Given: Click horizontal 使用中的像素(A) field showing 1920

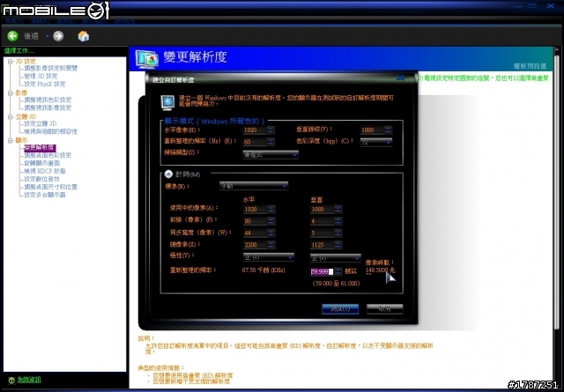Looking at the screenshot, I should [255, 209].
